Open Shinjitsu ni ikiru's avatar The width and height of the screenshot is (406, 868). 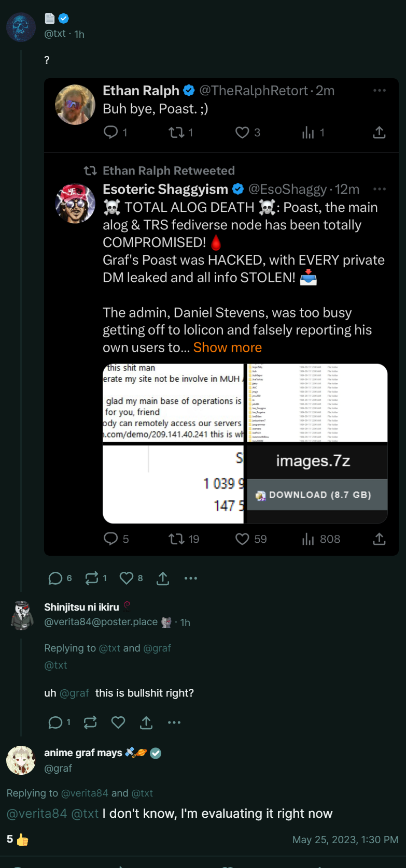[22, 615]
